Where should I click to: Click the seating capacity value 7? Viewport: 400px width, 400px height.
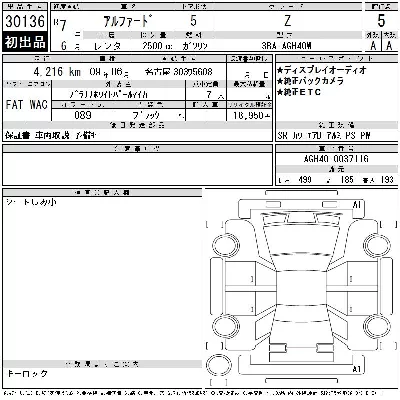(209, 95)
